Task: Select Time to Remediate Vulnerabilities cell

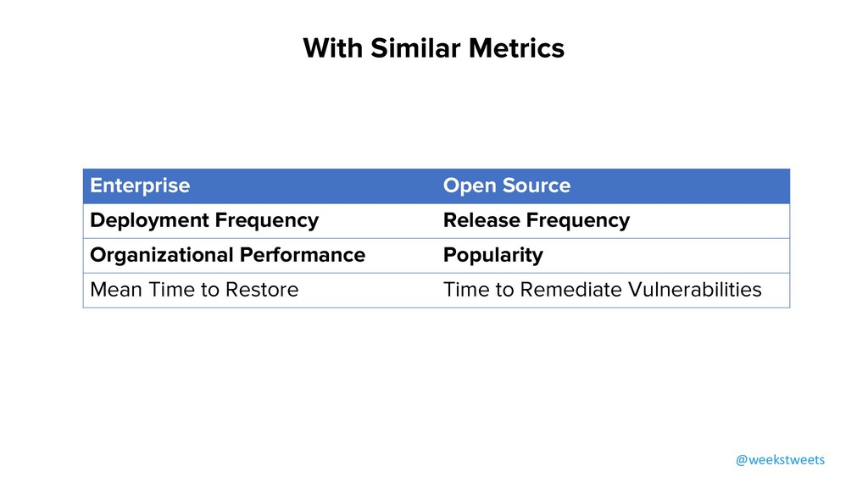Action: tap(602, 290)
